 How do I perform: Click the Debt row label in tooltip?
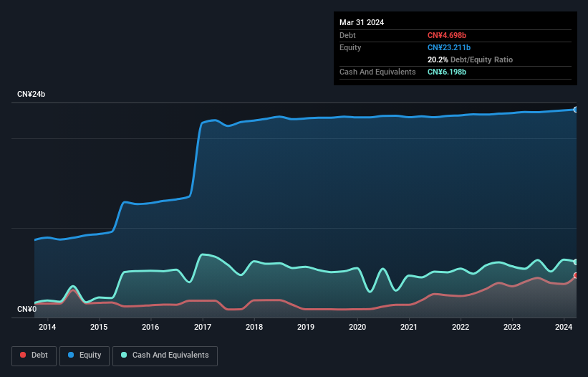click(347, 35)
